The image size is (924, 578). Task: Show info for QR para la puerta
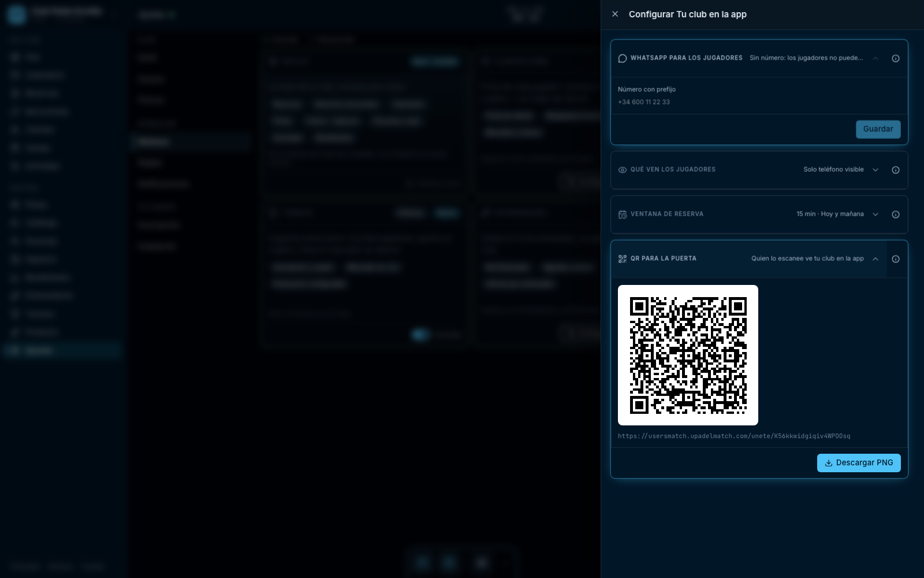(x=896, y=259)
